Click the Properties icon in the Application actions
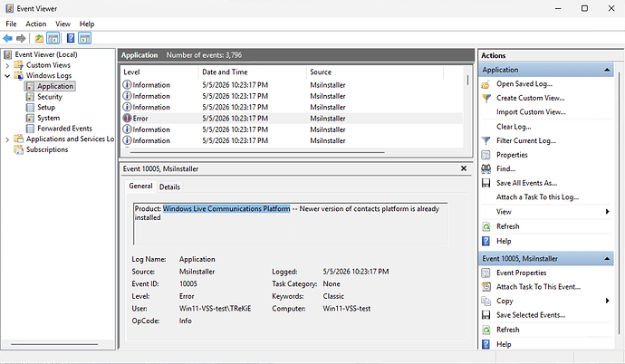This screenshot has height=364, width=625. point(486,155)
